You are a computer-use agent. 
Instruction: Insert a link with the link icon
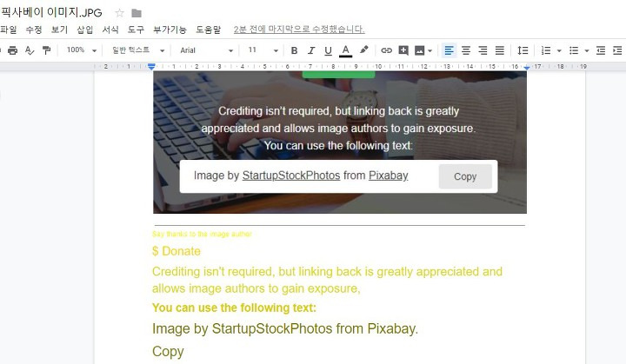(386, 50)
